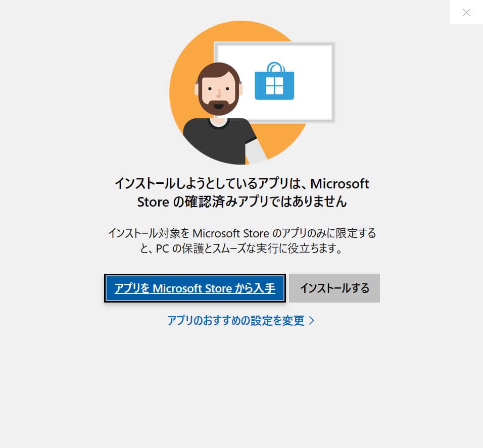
Task: Click the man's white sleeve arm
Action: tap(256, 152)
